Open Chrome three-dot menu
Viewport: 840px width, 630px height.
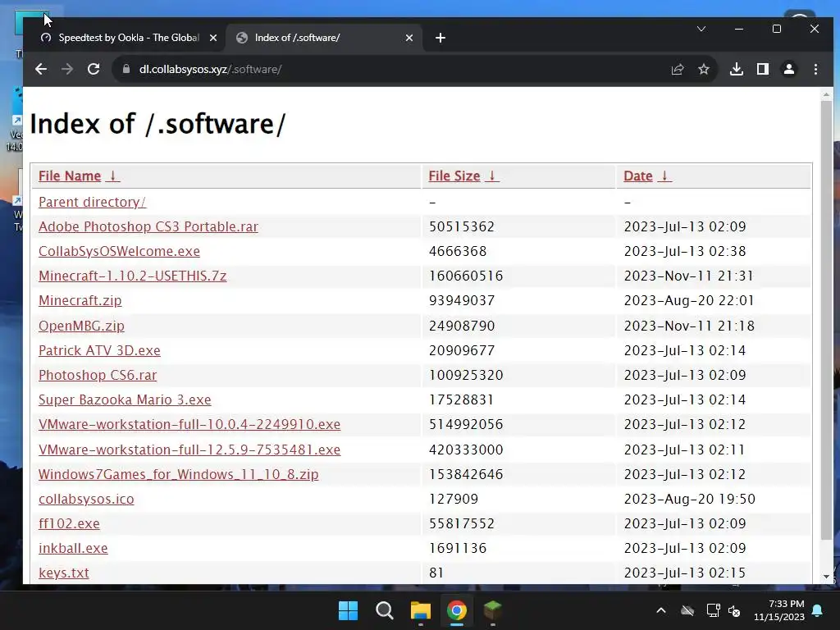815,69
